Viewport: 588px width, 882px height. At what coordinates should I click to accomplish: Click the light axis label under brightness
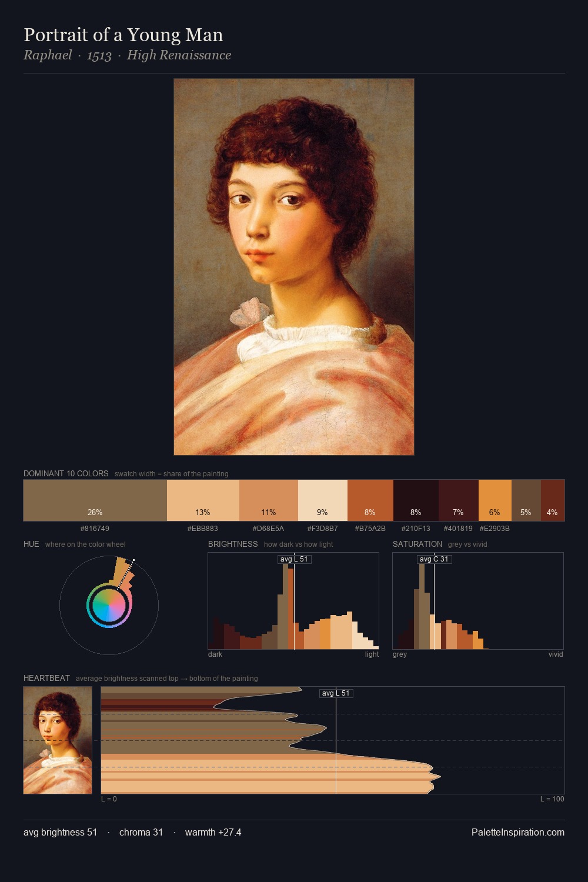click(x=372, y=654)
